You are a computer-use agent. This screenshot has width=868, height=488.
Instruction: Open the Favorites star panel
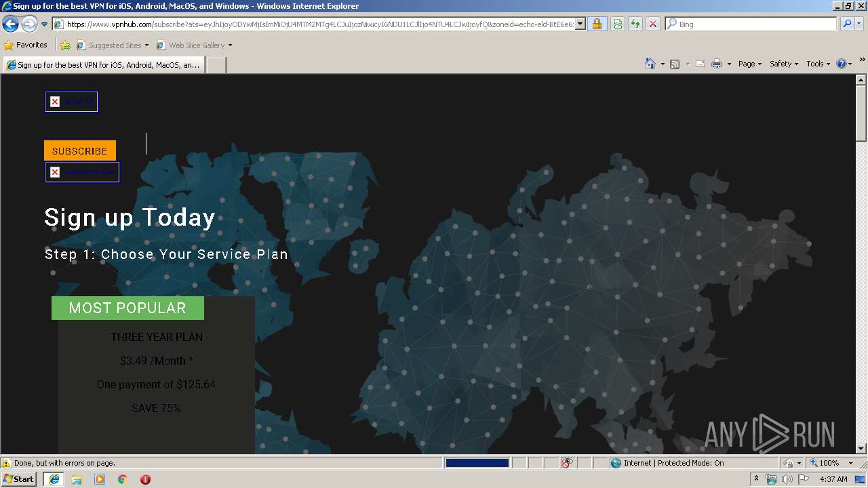coord(26,45)
